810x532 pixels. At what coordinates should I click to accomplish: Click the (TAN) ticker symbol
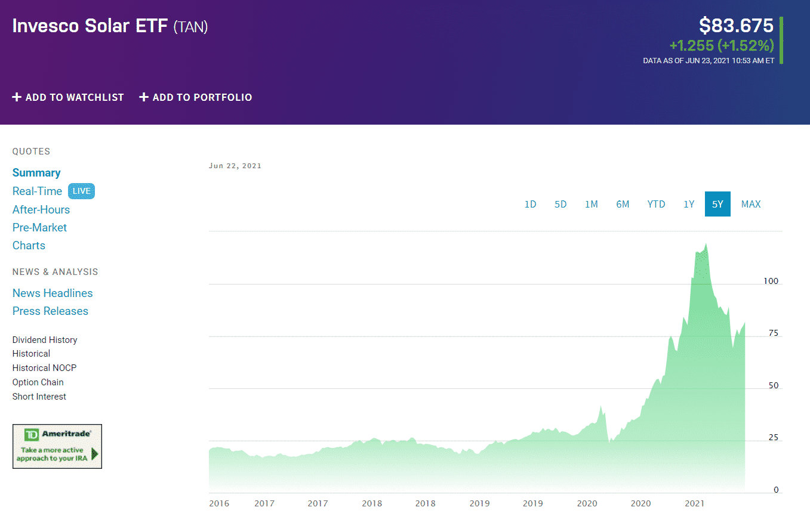[190, 27]
